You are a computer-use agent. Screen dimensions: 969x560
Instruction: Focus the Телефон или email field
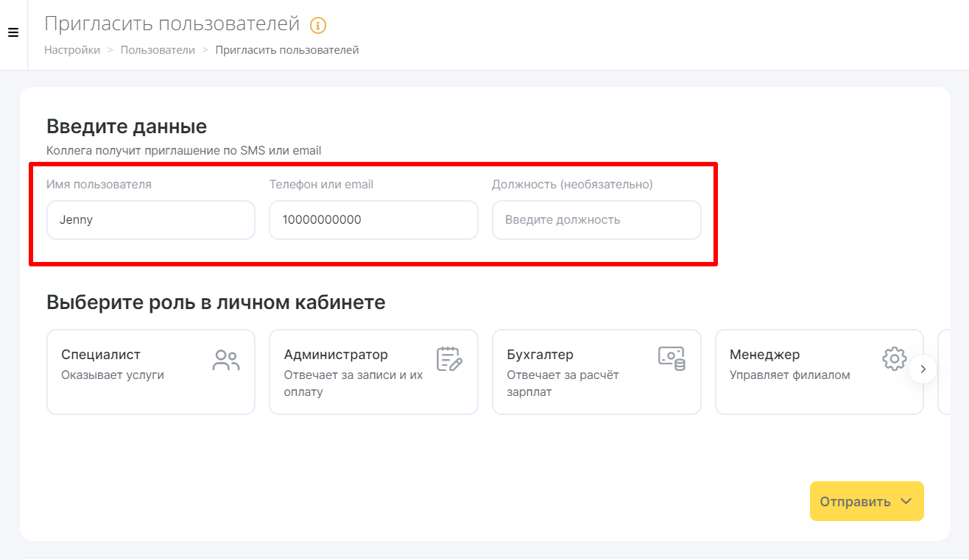click(373, 220)
